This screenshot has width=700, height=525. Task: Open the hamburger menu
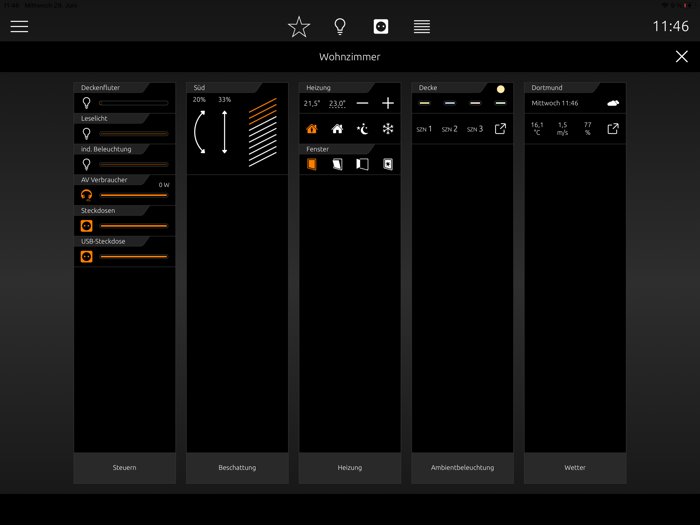coord(19,26)
